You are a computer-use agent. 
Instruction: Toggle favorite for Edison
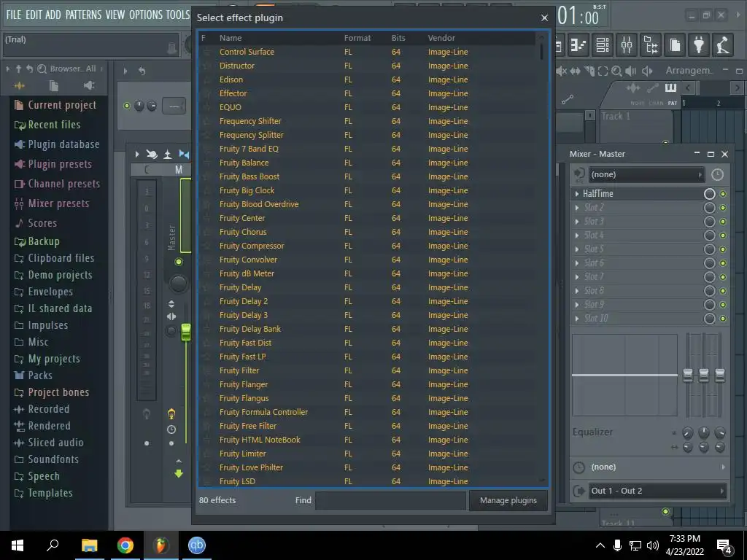click(x=206, y=79)
